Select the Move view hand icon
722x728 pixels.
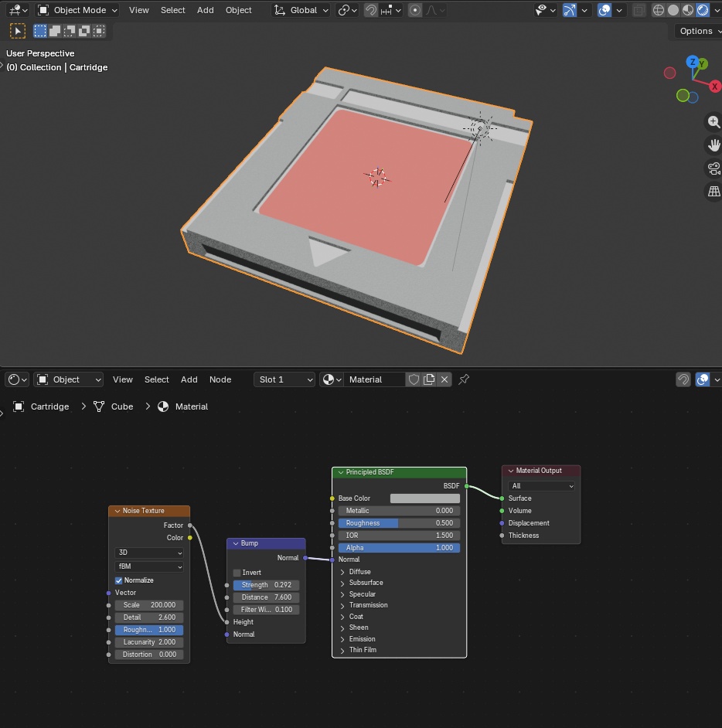click(x=713, y=145)
